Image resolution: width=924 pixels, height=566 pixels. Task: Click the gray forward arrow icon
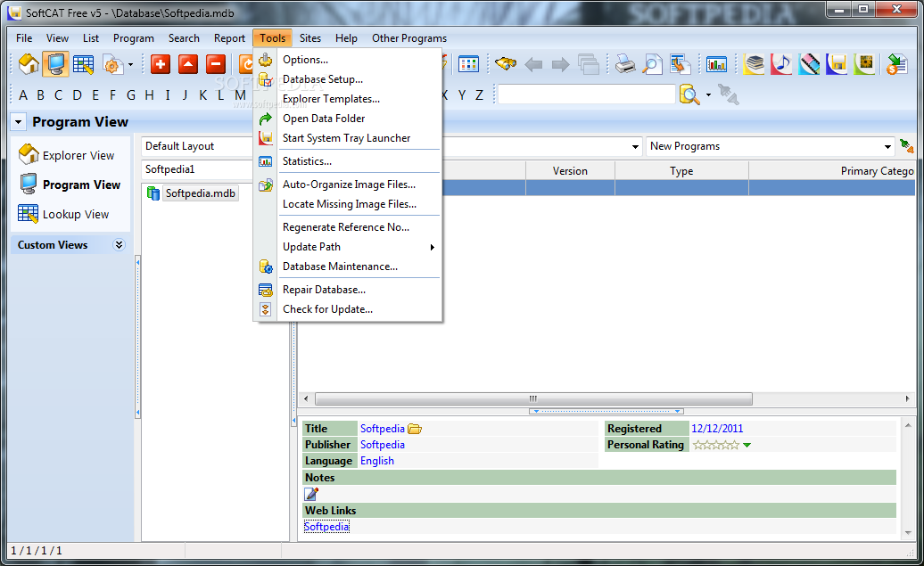click(560, 64)
